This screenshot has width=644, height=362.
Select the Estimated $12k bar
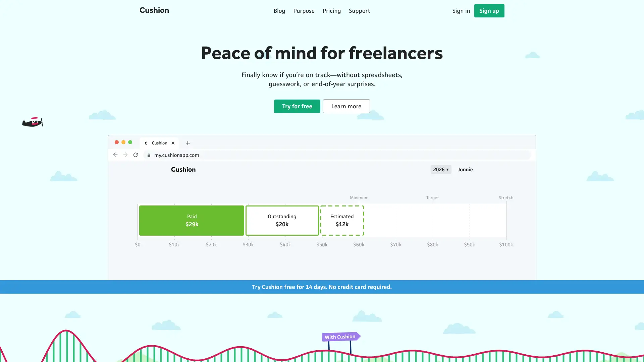tap(342, 221)
